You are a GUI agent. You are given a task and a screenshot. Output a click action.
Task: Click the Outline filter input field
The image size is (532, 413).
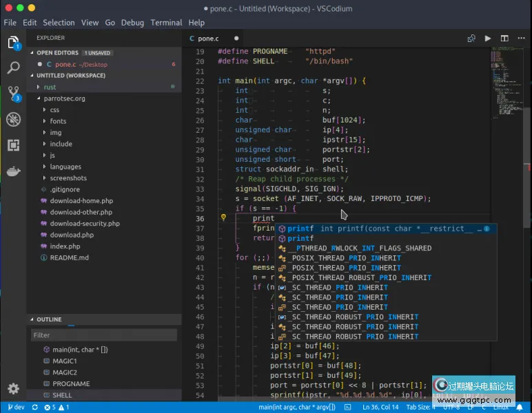(103, 335)
